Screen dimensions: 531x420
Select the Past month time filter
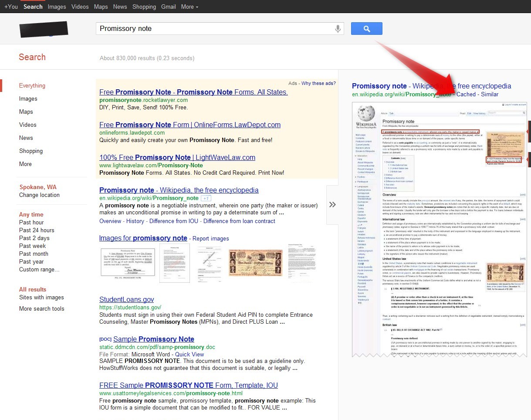tap(34, 254)
